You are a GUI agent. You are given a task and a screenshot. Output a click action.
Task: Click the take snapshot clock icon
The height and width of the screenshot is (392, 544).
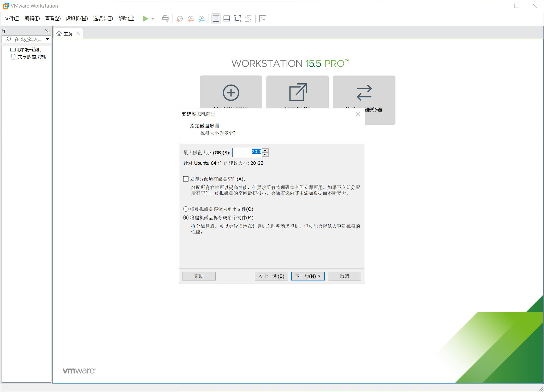pyautogui.click(x=180, y=19)
